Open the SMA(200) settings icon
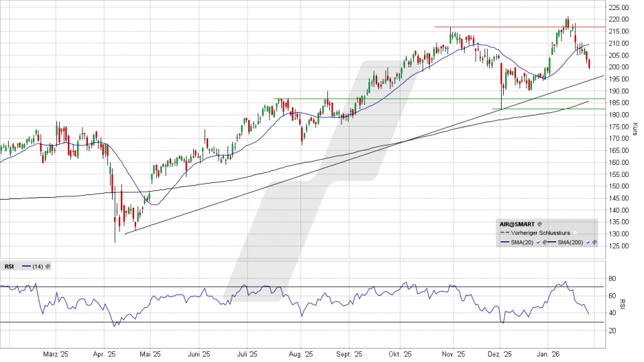Screen dimensions: 644x362 click(x=594, y=242)
